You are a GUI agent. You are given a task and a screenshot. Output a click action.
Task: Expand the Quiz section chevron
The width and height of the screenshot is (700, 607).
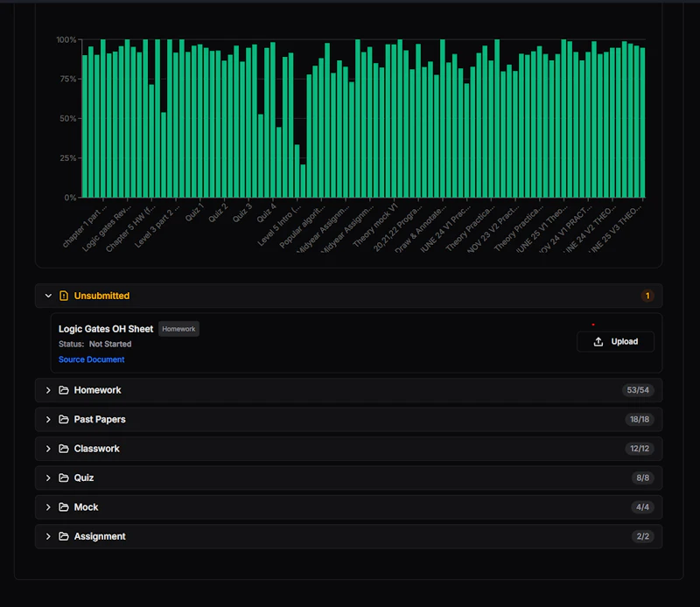tap(48, 478)
